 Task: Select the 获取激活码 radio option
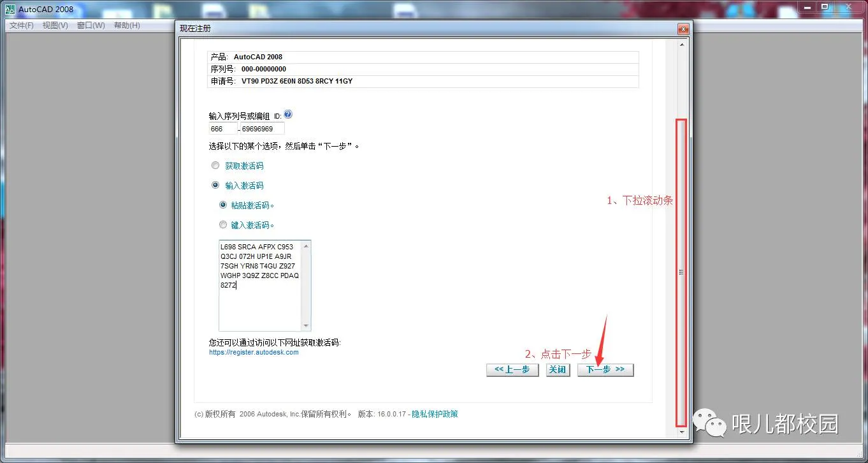215,166
